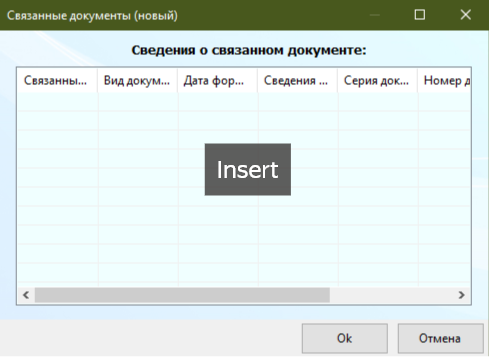Click the Связанные документы (новый) title bar

(92, 15)
